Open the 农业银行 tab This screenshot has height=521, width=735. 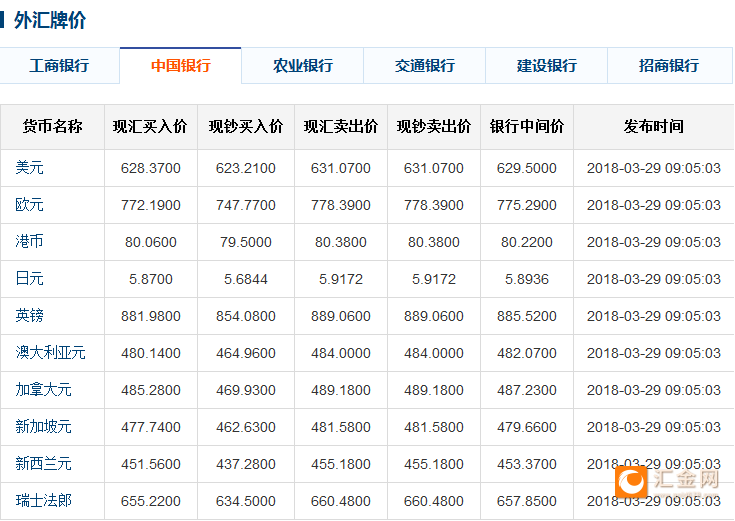tap(302, 66)
